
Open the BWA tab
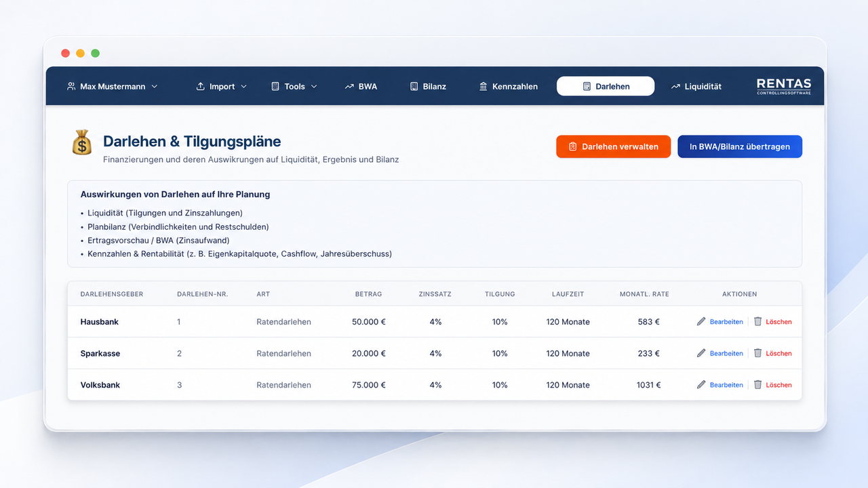tap(361, 87)
